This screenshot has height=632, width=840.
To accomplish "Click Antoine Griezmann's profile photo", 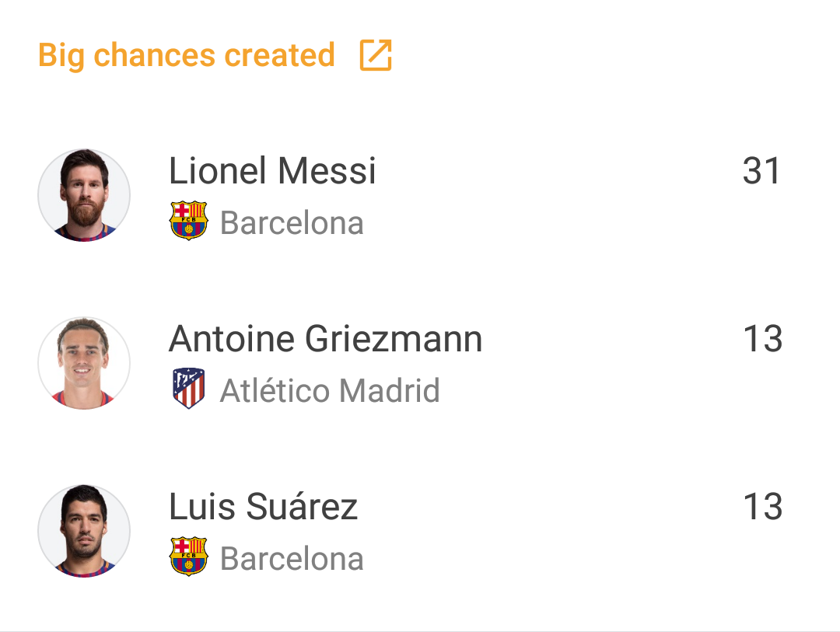I will click(84, 363).
